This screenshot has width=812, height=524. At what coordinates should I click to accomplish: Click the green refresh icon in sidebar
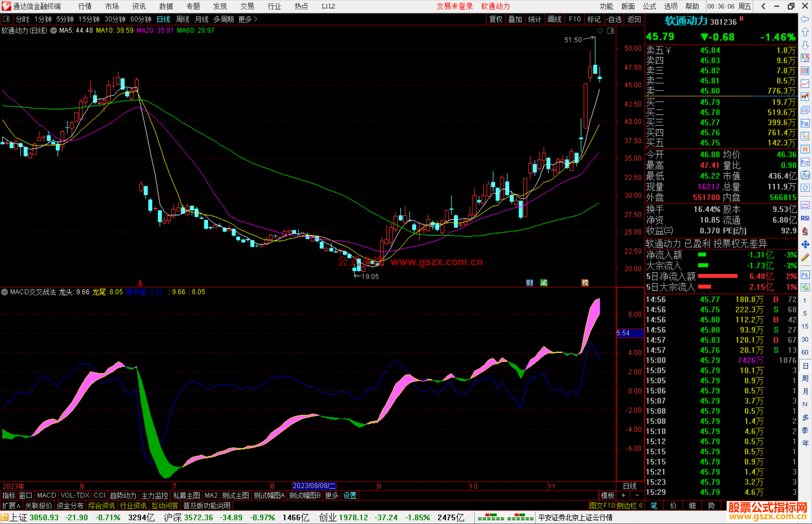click(x=805, y=288)
